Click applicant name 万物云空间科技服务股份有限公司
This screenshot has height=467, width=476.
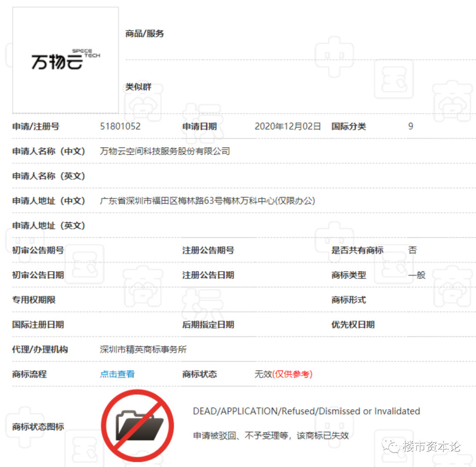165,151
